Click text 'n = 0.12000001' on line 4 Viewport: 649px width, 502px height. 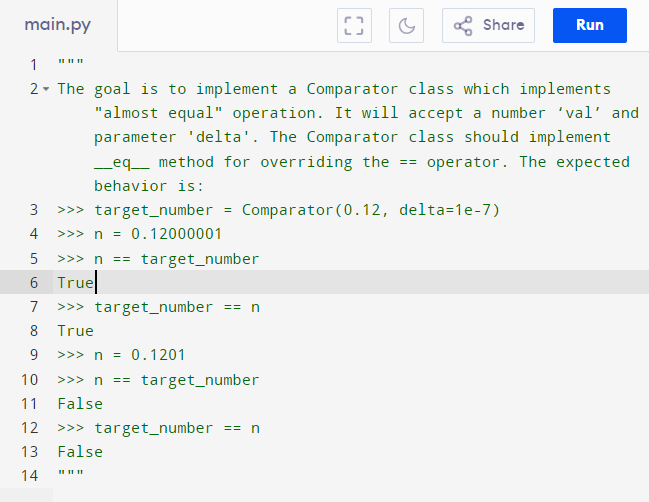click(158, 234)
